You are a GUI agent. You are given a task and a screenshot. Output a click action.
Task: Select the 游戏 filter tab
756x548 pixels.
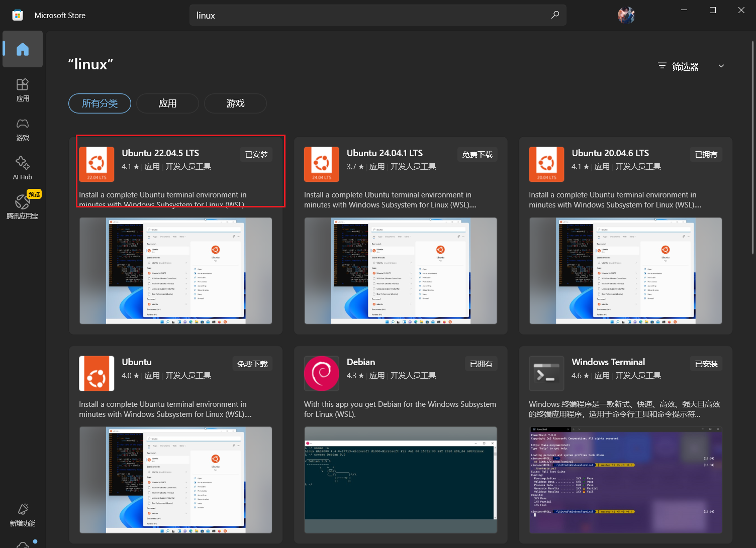(235, 103)
